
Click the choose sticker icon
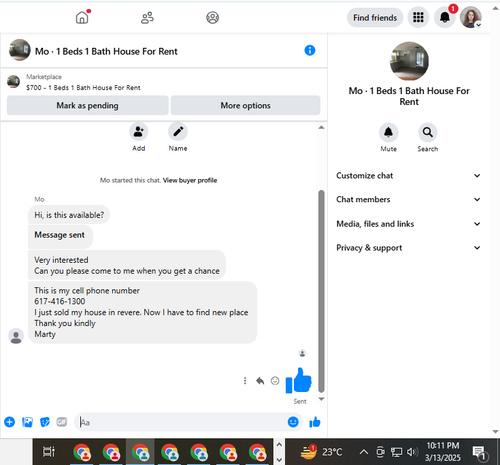[45, 422]
